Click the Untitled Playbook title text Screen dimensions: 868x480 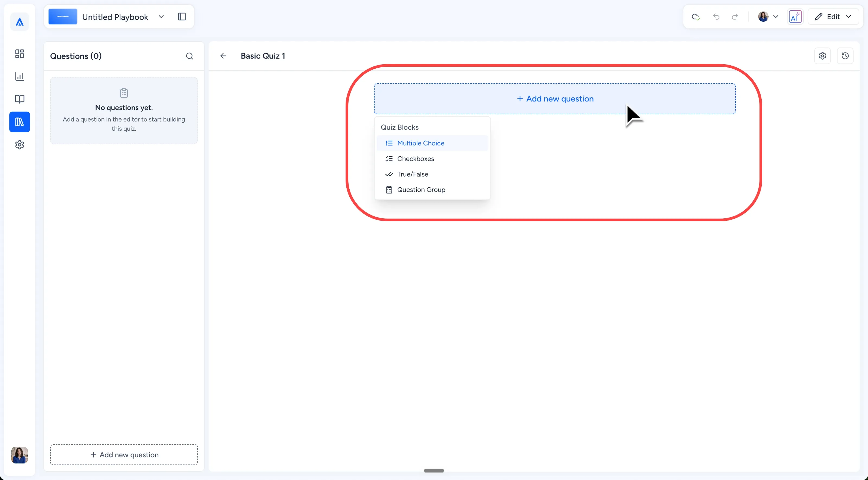[x=115, y=17]
